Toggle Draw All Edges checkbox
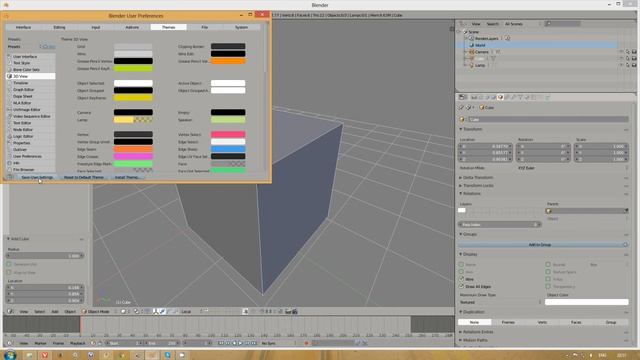Screen dimensions: 640x360 [462, 287]
